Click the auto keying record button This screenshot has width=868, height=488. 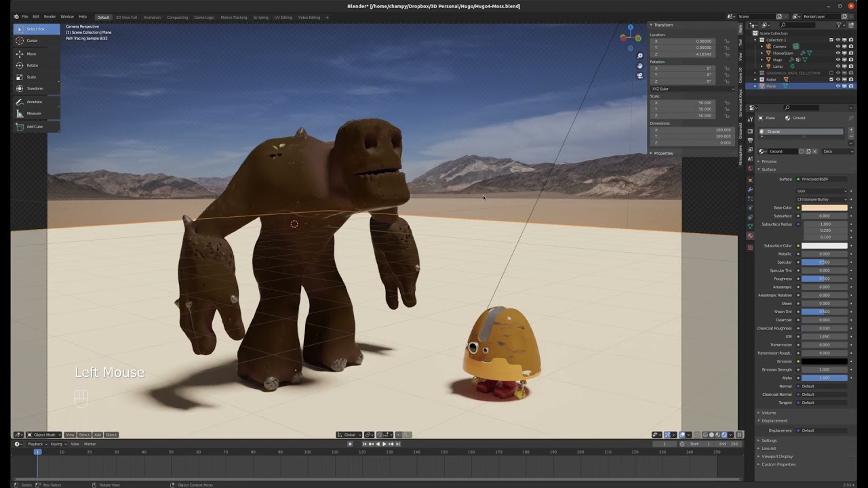pos(350,444)
